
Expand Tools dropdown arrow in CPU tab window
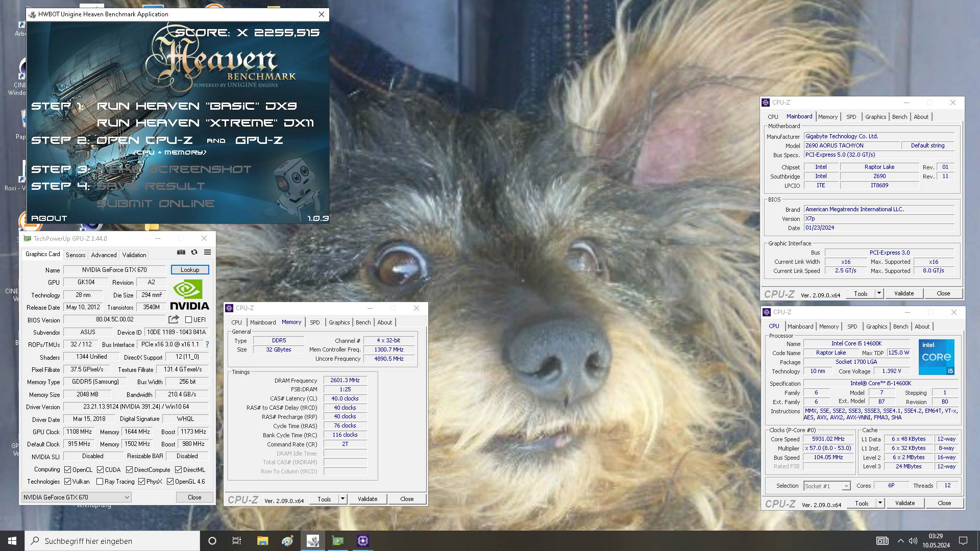(880, 503)
